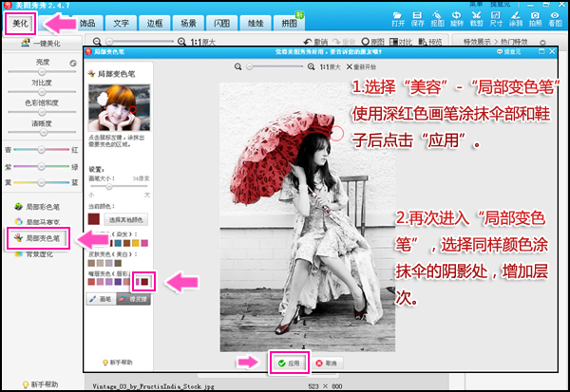The height and width of the screenshot is (392, 570).
Task: Click the 取消 (Cancel) button
Action: pos(327,363)
